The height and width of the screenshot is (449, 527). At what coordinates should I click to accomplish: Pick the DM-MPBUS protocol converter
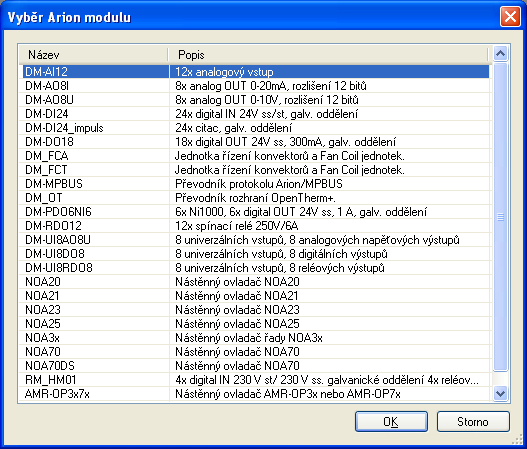(x=255, y=184)
